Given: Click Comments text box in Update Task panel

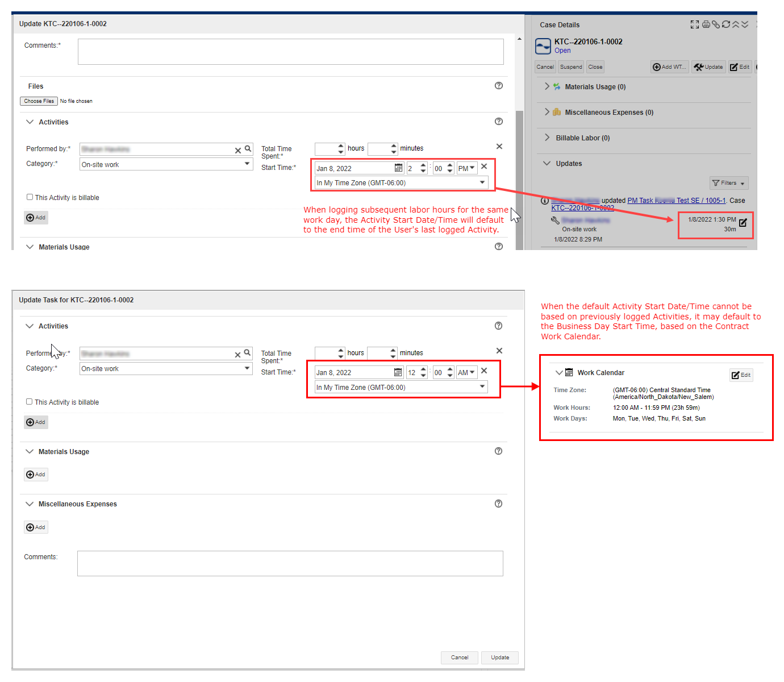Looking at the screenshot, I should [x=290, y=563].
